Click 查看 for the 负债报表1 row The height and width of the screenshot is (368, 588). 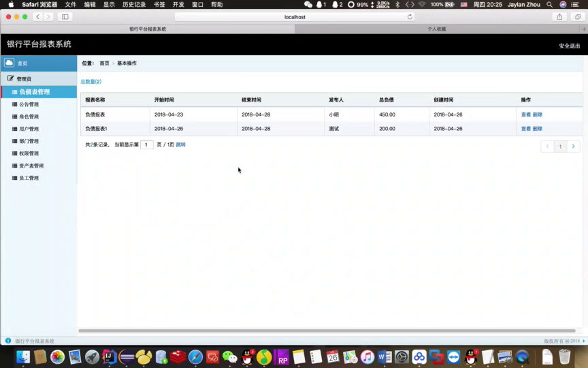pos(526,128)
